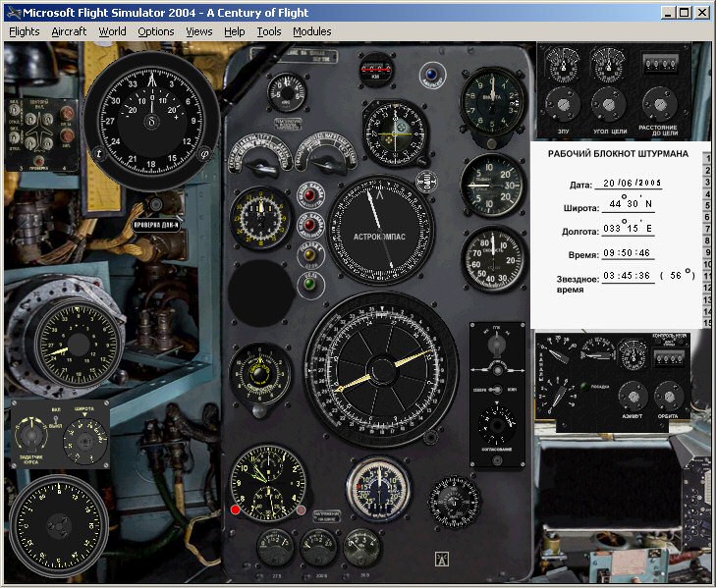Image resolution: width=716 pixels, height=588 pixels.
Task: Click the first voltmeter gauge at panel bottom
Action: (x=275, y=547)
